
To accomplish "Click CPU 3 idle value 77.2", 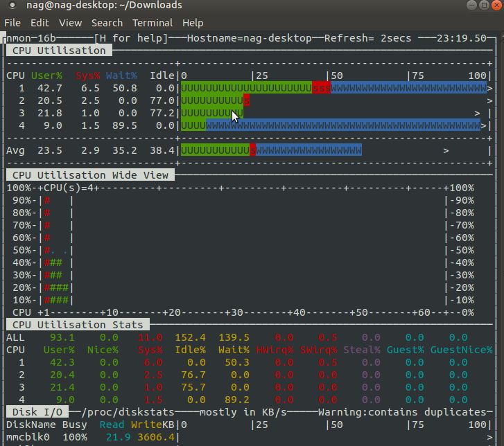I will [x=162, y=113].
